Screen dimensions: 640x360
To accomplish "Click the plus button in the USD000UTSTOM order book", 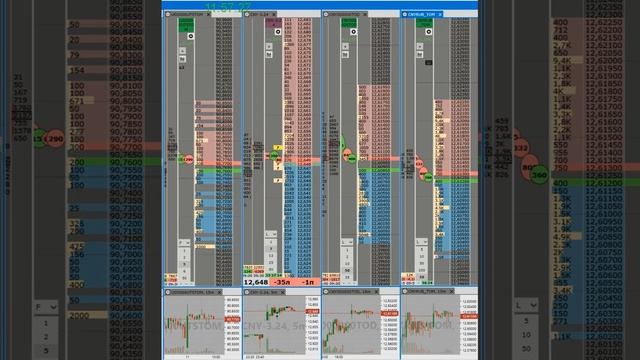I will point(182,51).
